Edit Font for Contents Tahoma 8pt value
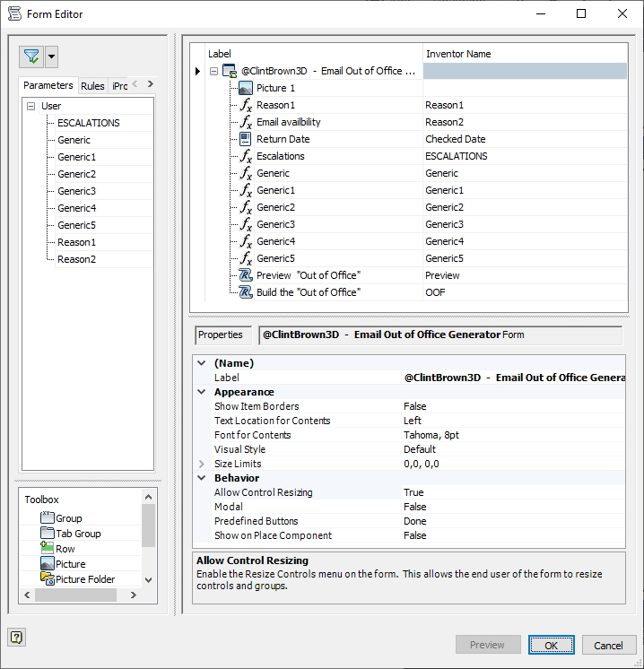This screenshot has width=644, height=669. 513,435
